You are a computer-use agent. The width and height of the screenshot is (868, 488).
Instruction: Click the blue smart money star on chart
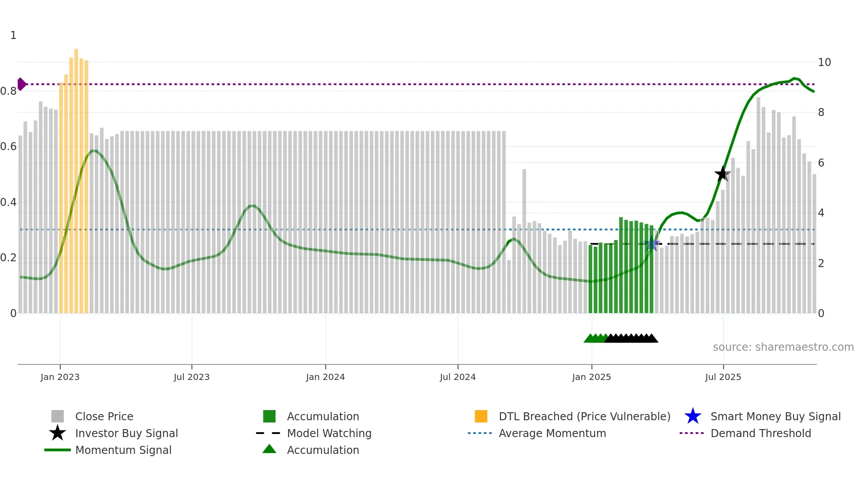pos(652,244)
